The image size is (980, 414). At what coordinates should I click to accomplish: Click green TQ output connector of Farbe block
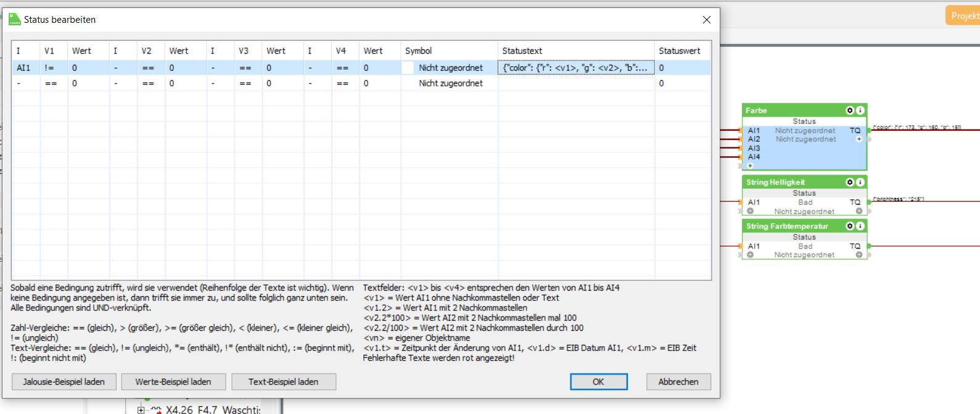click(x=869, y=130)
